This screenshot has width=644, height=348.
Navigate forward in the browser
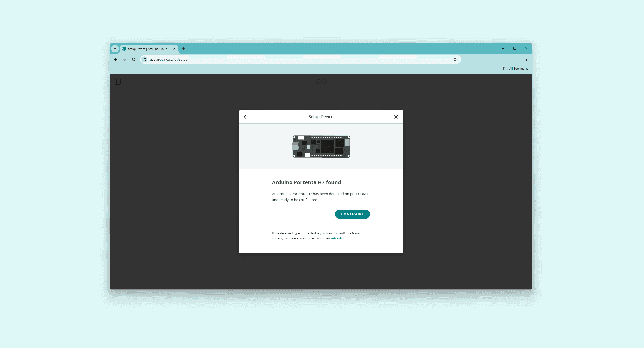click(125, 60)
